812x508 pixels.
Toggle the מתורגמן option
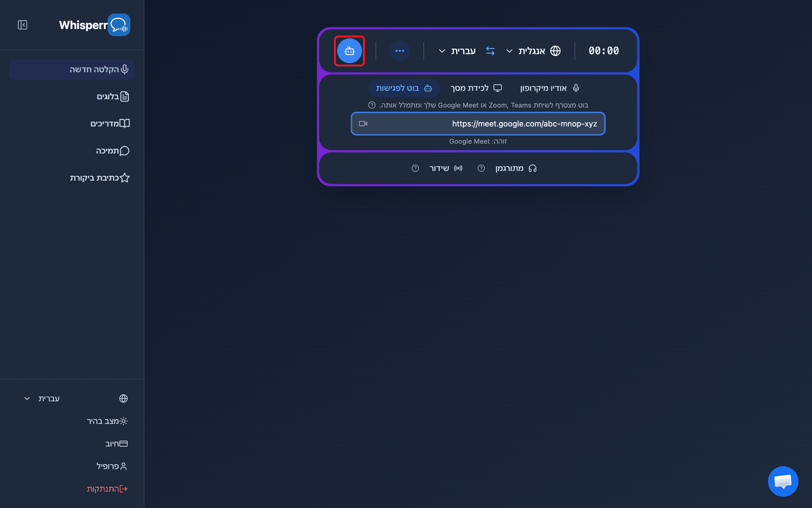516,168
